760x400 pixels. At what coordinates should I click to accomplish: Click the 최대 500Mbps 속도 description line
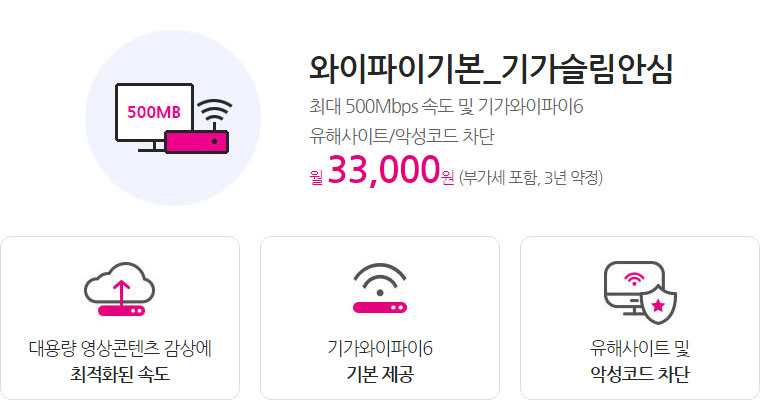click(x=446, y=106)
